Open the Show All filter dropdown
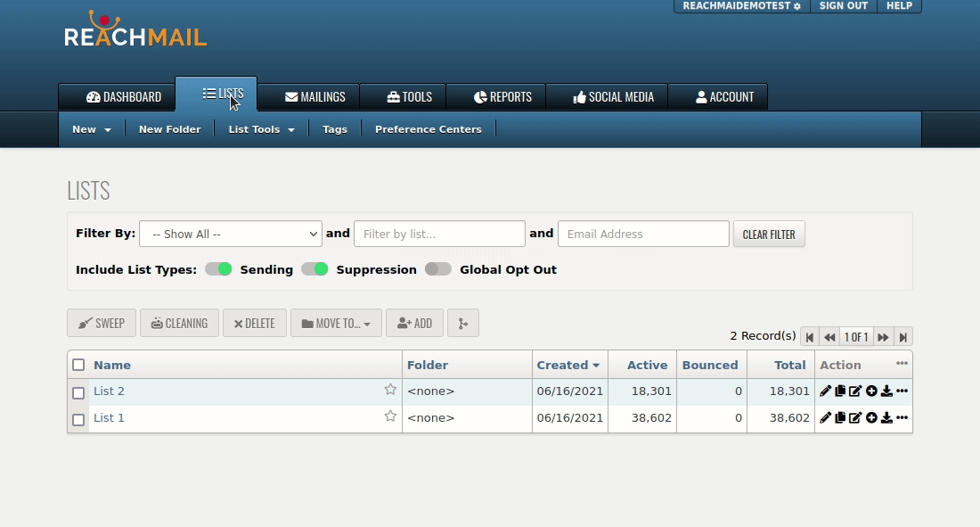This screenshot has width=980, height=527. [x=230, y=234]
